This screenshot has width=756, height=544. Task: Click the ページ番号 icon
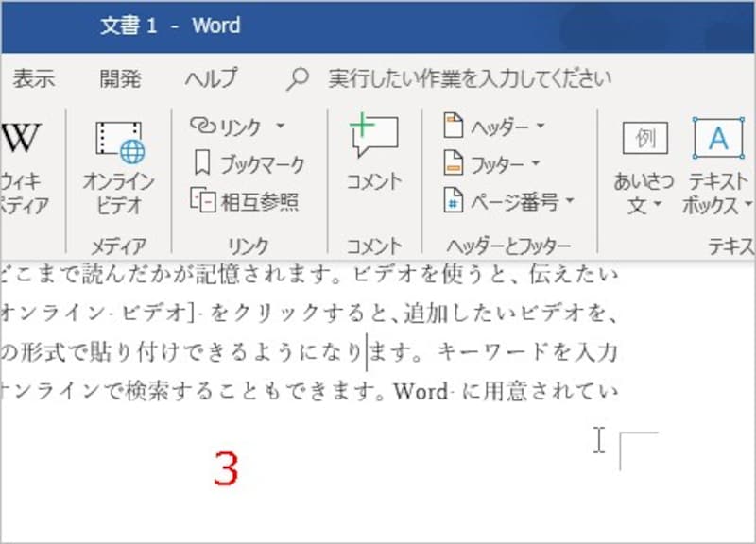[454, 200]
